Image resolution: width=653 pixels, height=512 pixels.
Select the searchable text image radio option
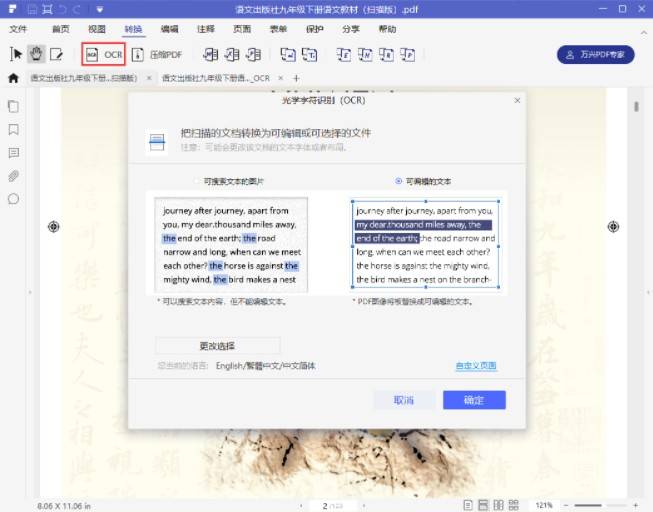pyautogui.click(x=196, y=181)
